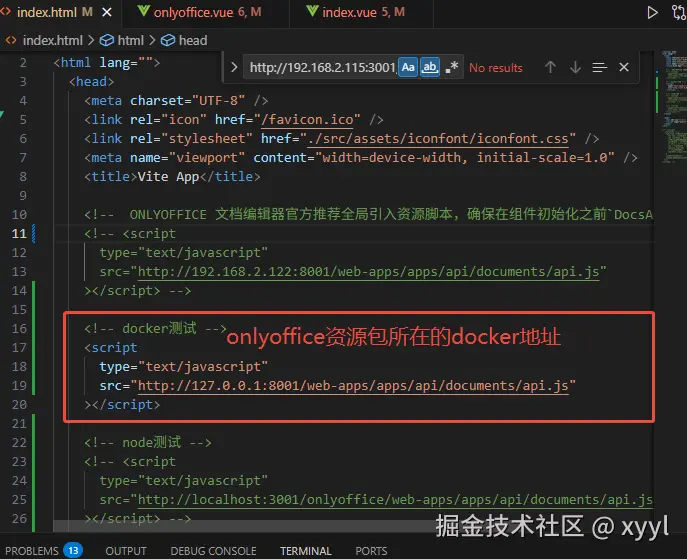Open the DEBUG CONSOLE panel tab
The image size is (687, 559).
pyautogui.click(x=213, y=551)
